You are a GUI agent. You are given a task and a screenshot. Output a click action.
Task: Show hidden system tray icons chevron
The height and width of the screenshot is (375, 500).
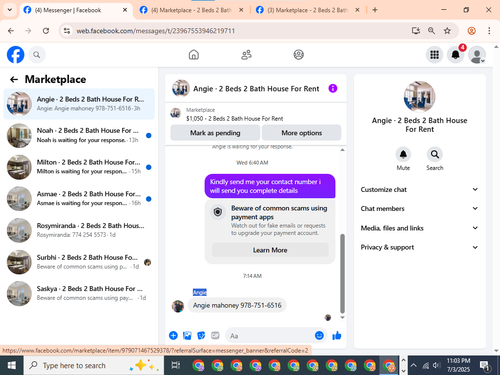pyautogui.click(x=414, y=365)
